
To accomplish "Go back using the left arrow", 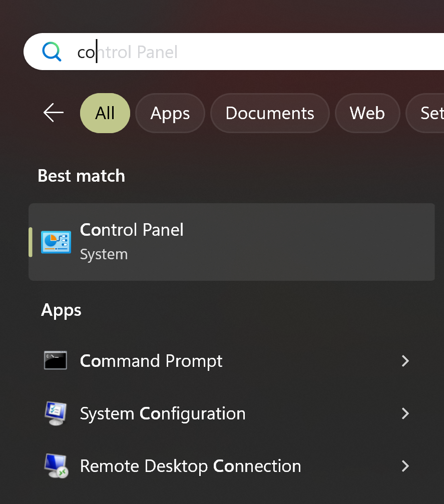I will (x=54, y=113).
